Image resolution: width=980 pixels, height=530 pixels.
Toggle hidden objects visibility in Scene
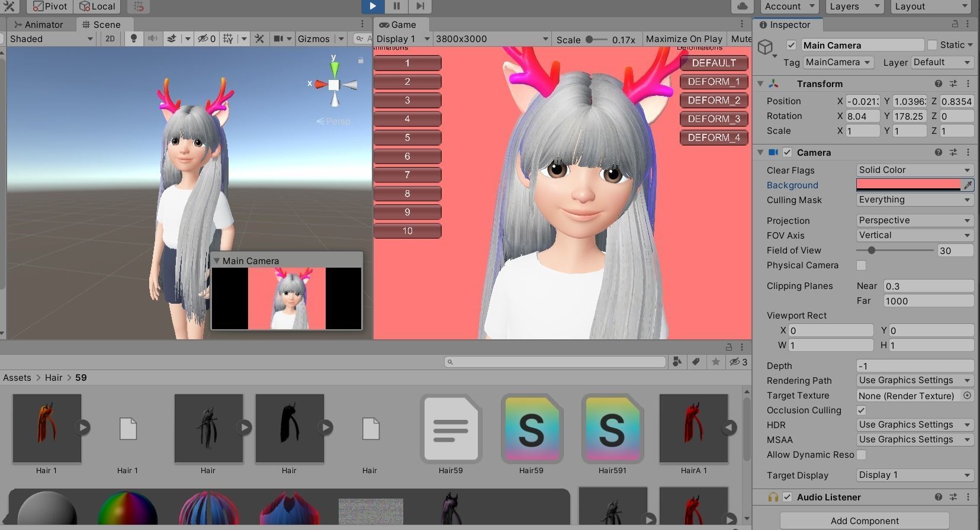pos(206,38)
